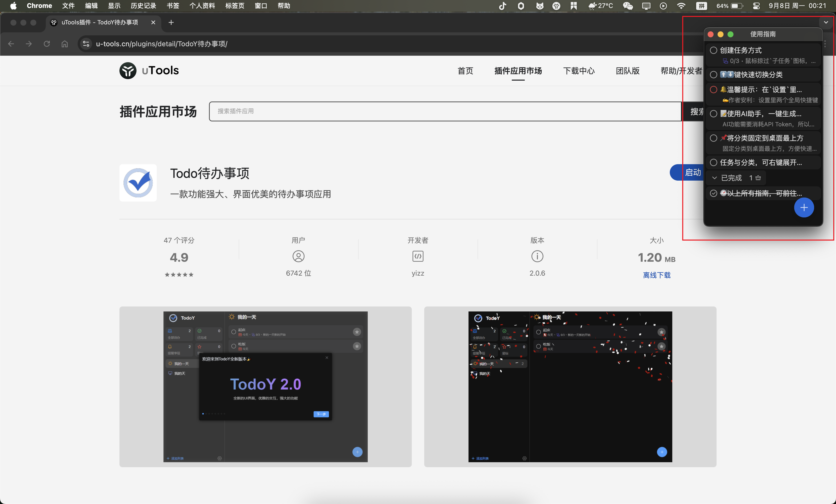The height and width of the screenshot is (504, 836).
Task: Click Chrome back arrow
Action: point(11,44)
